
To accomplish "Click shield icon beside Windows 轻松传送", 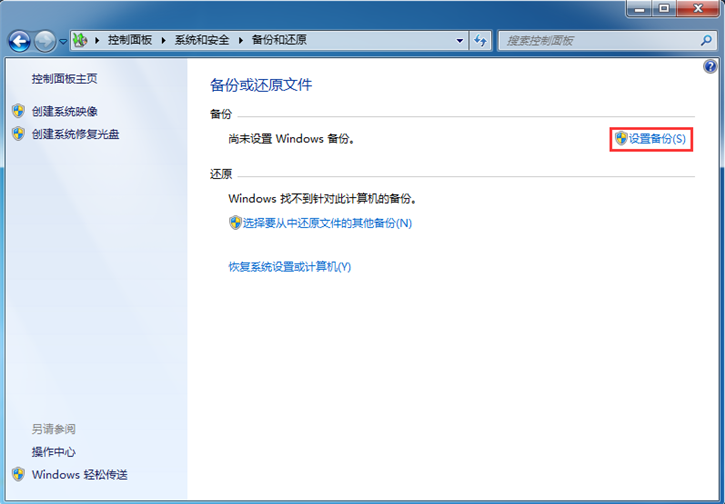I will 18,475.
